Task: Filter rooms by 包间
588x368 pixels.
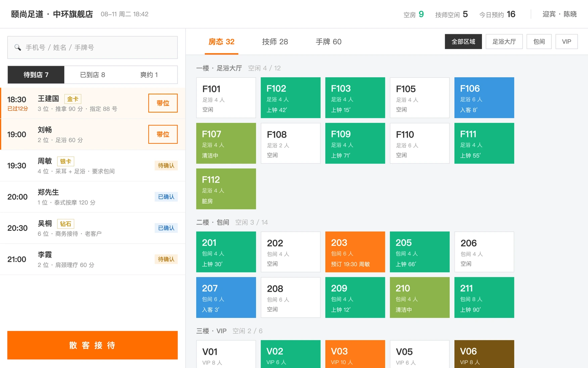Action: (539, 42)
